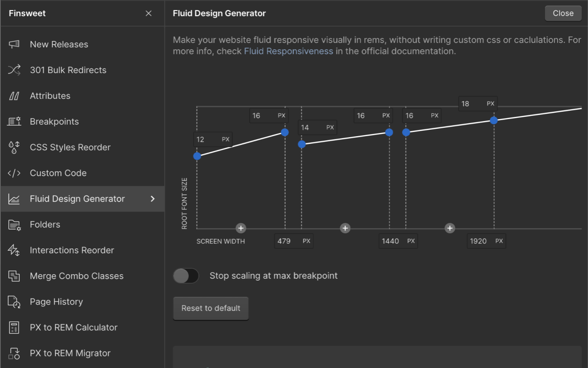Open the New Releases panel
Viewport: 588px width, 368px height.
pyautogui.click(x=59, y=44)
